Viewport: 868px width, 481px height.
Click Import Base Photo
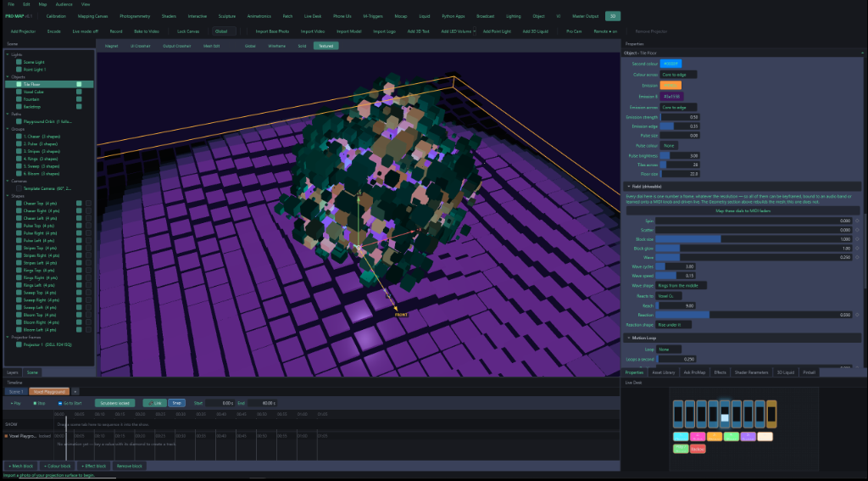(272, 31)
